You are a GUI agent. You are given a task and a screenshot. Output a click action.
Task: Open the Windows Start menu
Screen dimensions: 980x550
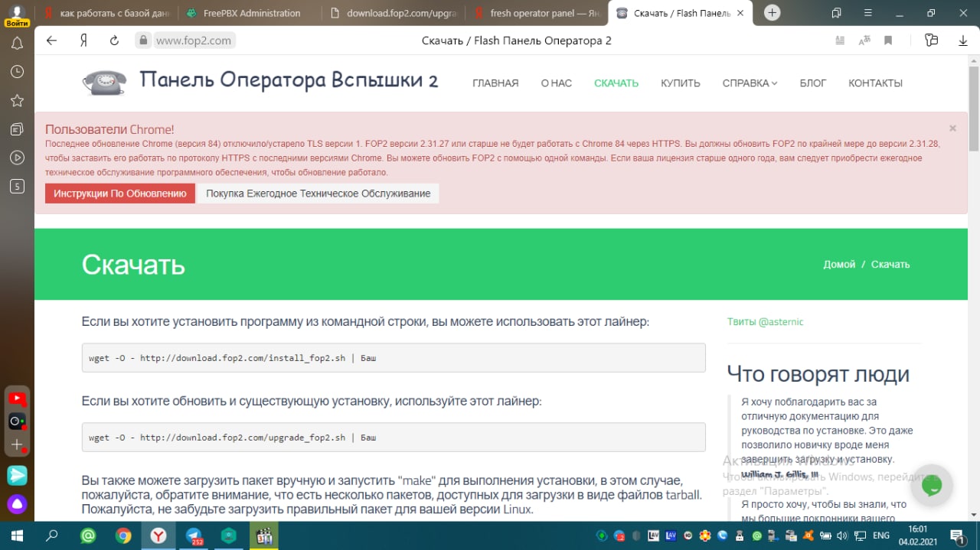pos(17,535)
